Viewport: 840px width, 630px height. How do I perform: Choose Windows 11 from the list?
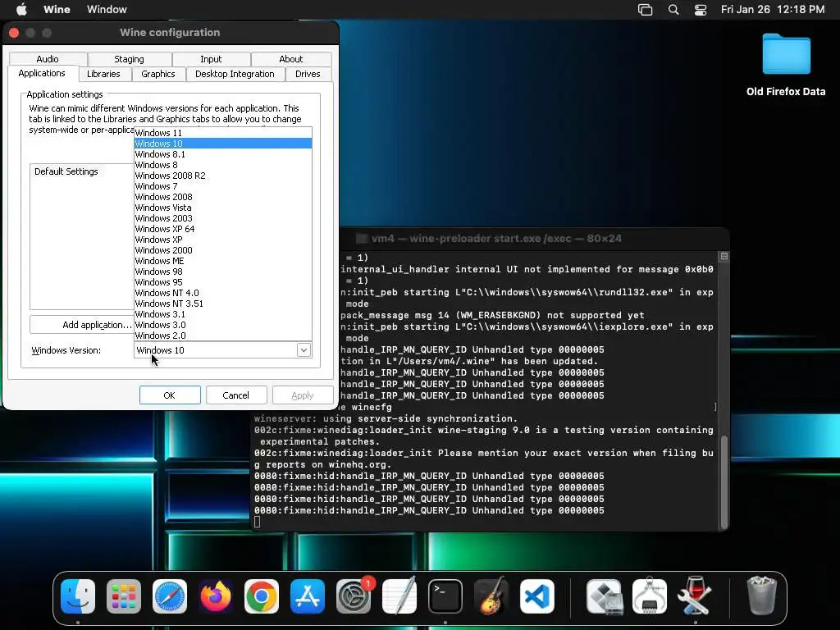tap(223, 133)
